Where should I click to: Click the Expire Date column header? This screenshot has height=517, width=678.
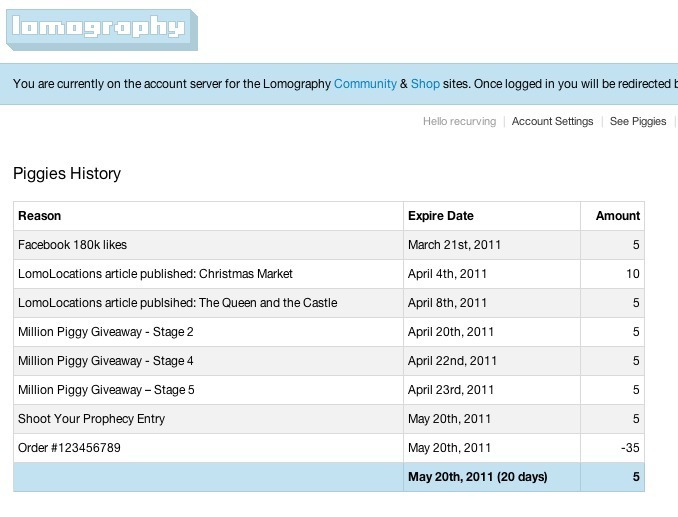(x=441, y=216)
